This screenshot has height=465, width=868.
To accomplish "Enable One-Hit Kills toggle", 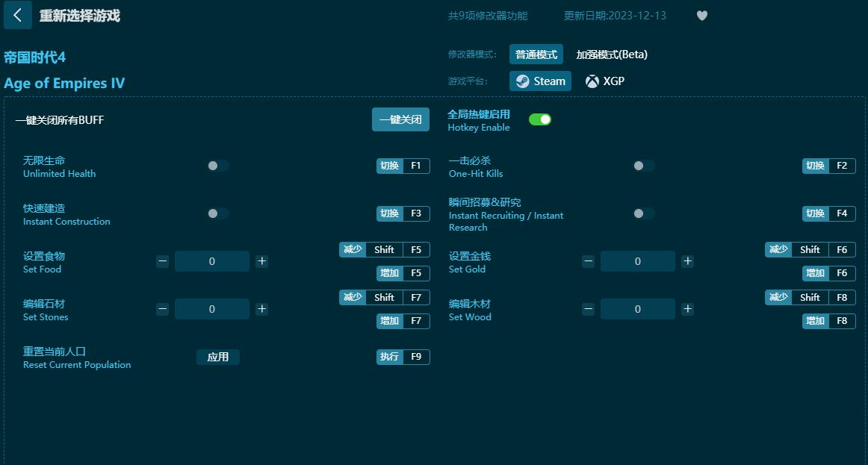I will click(643, 166).
